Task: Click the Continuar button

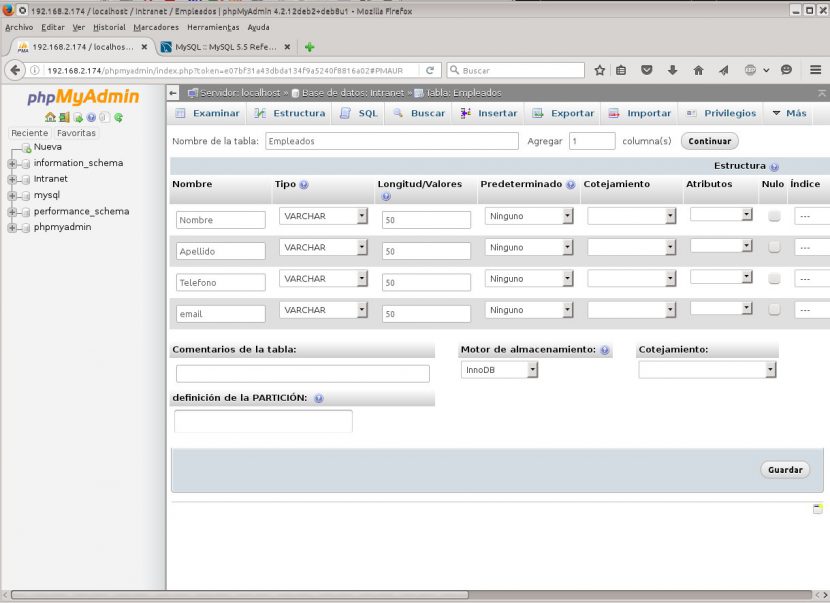Action: pyautogui.click(x=709, y=141)
